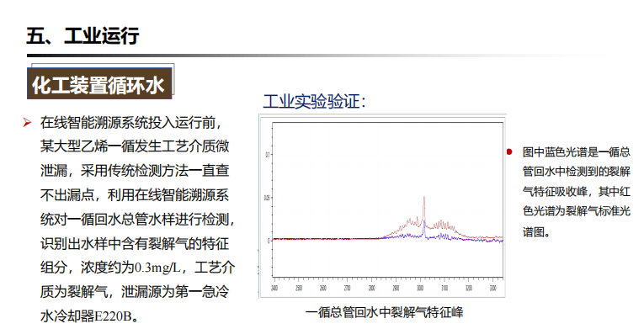Click the 3000 label on the chart x-axis
644x329 pixels.
tap(420, 288)
